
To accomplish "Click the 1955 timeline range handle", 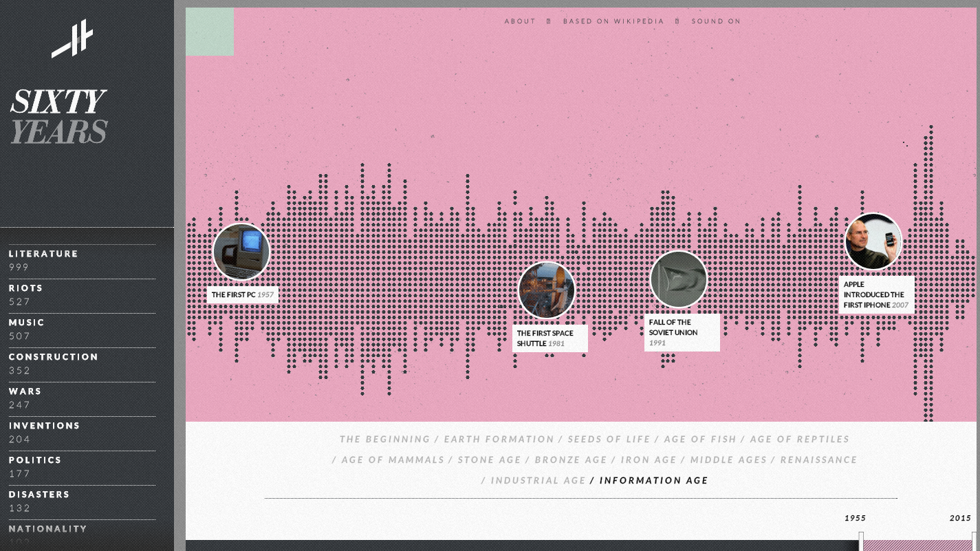I will click(861, 541).
